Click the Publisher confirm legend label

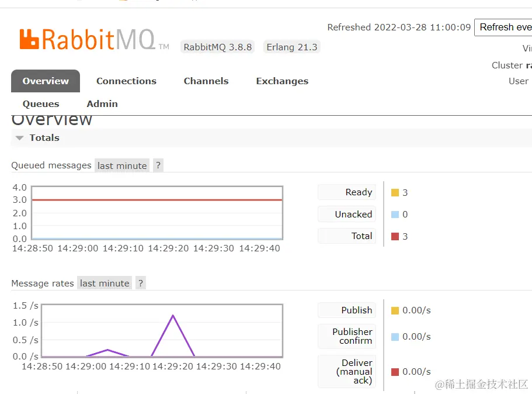(347, 336)
